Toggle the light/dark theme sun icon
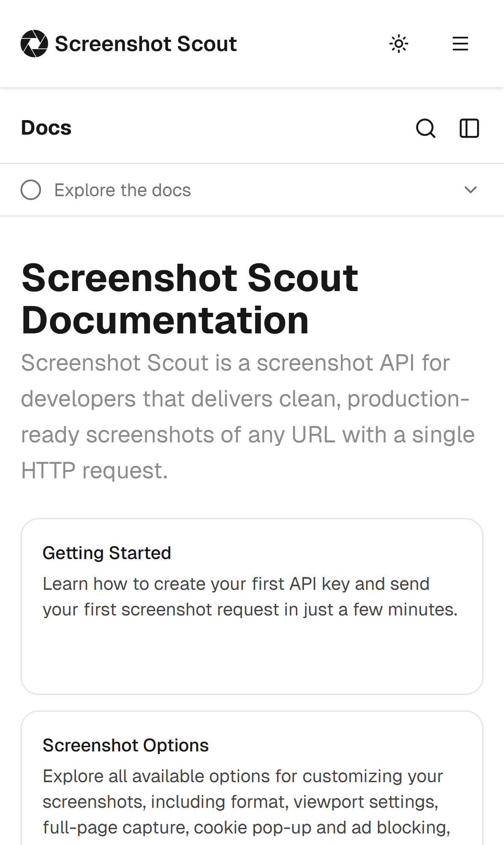Viewport: 504px width, 845px height. (399, 44)
